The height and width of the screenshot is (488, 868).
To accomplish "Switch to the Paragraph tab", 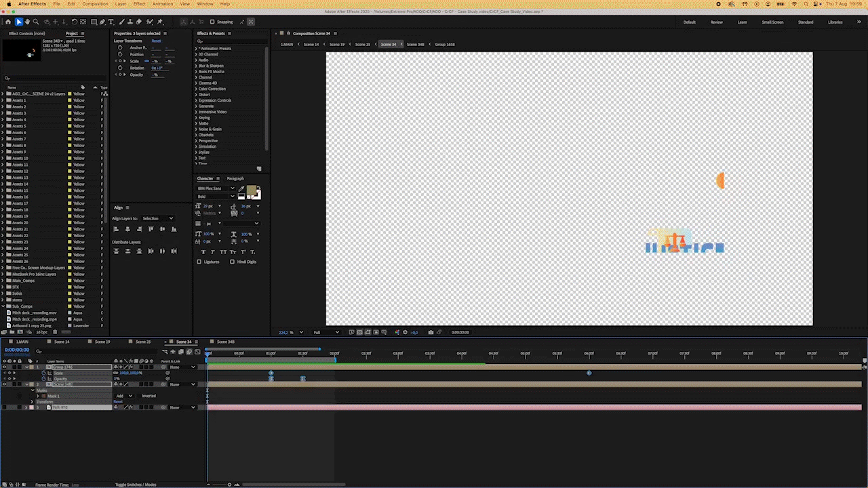I will point(235,178).
